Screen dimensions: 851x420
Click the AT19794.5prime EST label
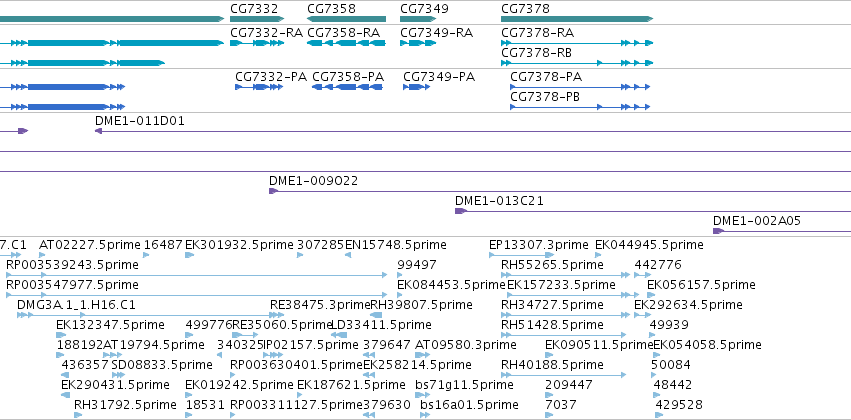click(x=154, y=345)
